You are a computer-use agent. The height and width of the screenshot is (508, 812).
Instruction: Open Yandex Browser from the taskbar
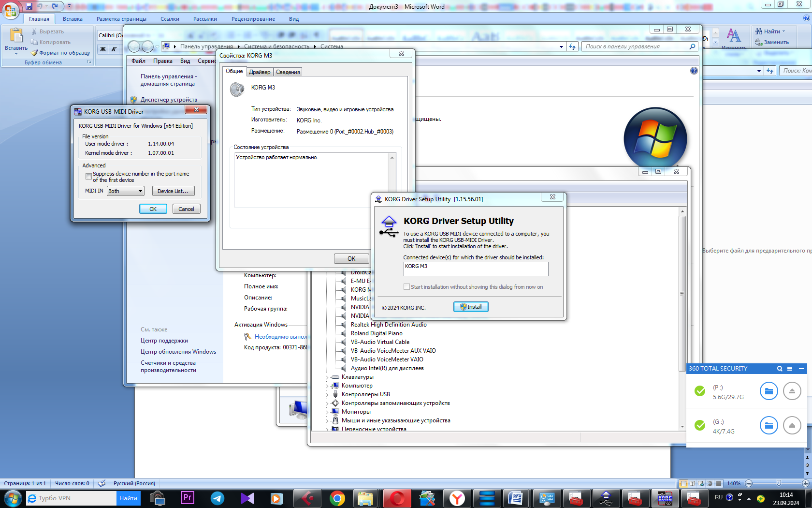point(457,498)
